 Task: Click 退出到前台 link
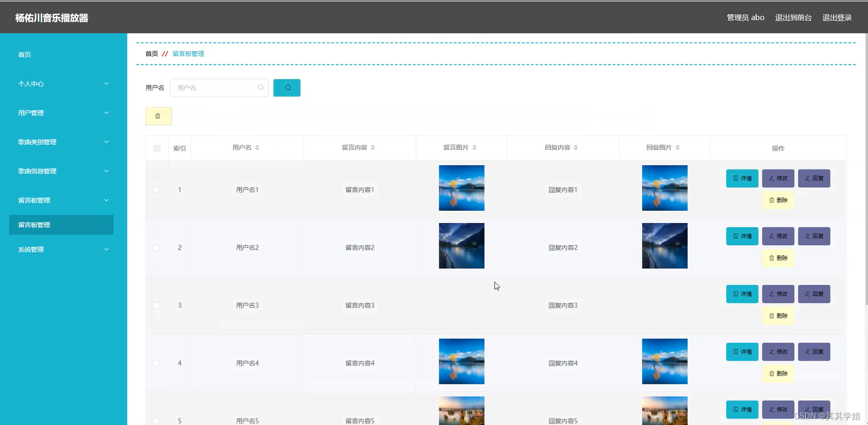tap(793, 17)
